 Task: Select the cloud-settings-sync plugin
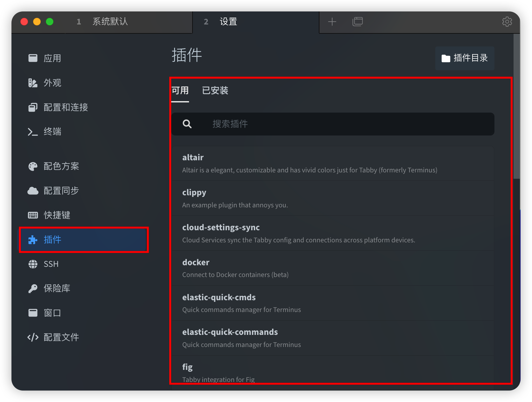tap(333, 233)
